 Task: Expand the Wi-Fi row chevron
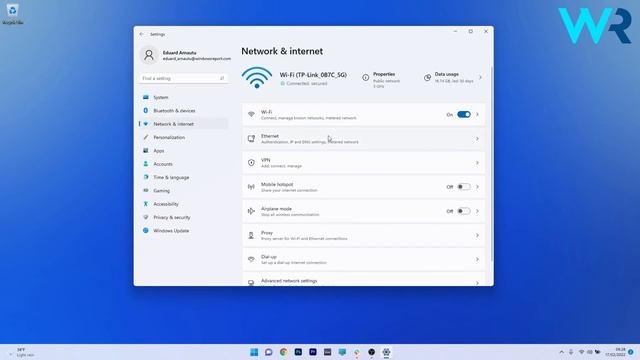pyautogui.click(x=477, y=114)
